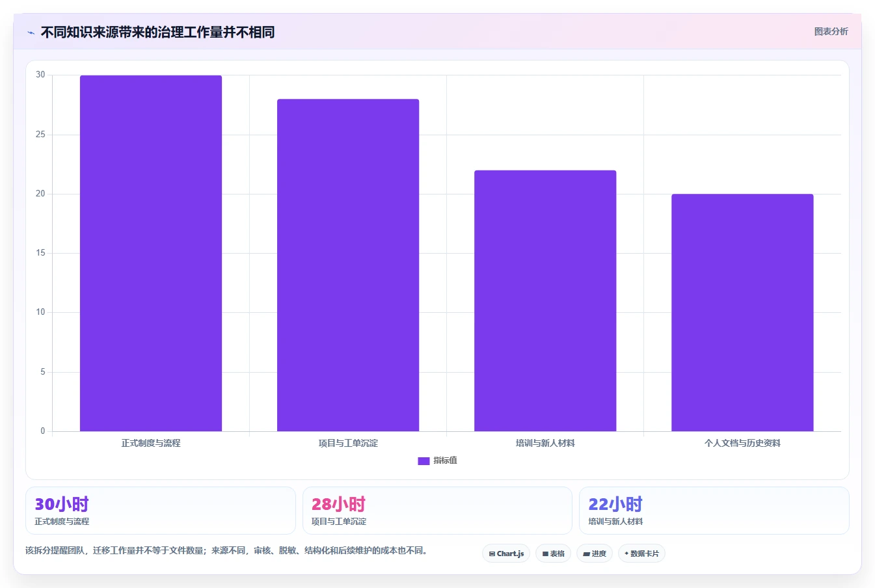Click the y-axis value 5
Viewport: 875px width, 588px height.
pyautogui.click(x=43, y=372)
